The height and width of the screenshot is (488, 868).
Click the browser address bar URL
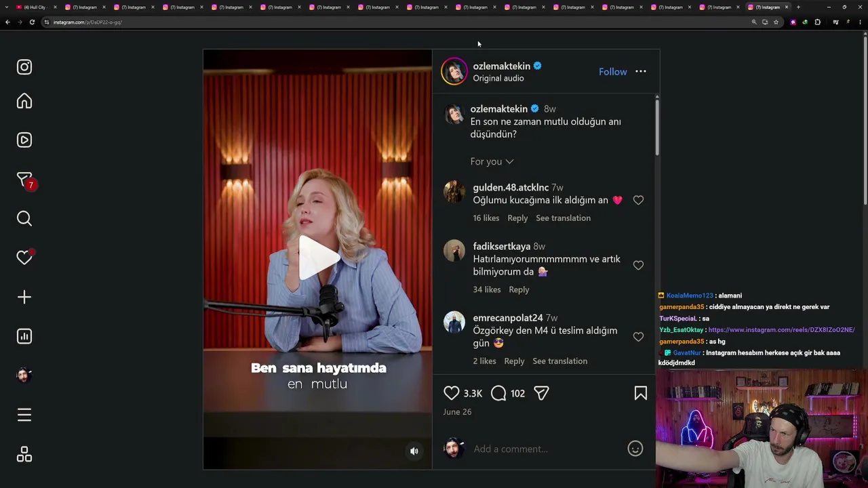tap(87, 22)
